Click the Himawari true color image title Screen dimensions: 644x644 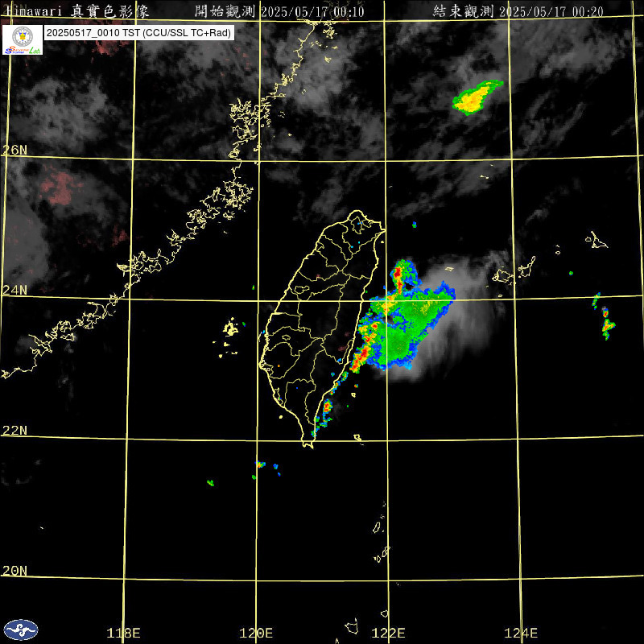click(76, 11)
